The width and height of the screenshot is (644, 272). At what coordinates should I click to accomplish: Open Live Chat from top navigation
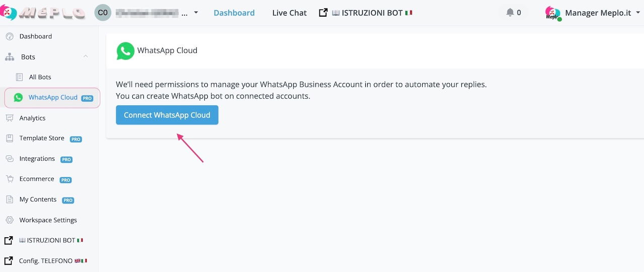coord(289,13)
